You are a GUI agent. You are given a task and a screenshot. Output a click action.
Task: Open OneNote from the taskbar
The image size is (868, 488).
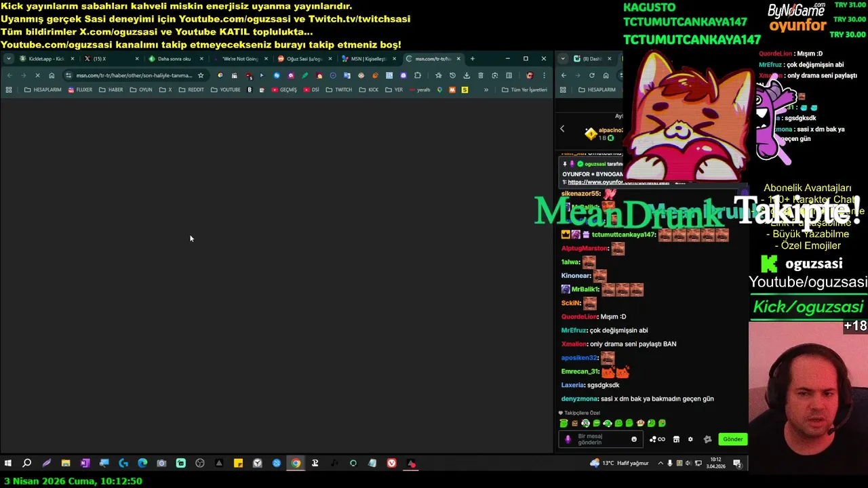click(x=85, y=464)
